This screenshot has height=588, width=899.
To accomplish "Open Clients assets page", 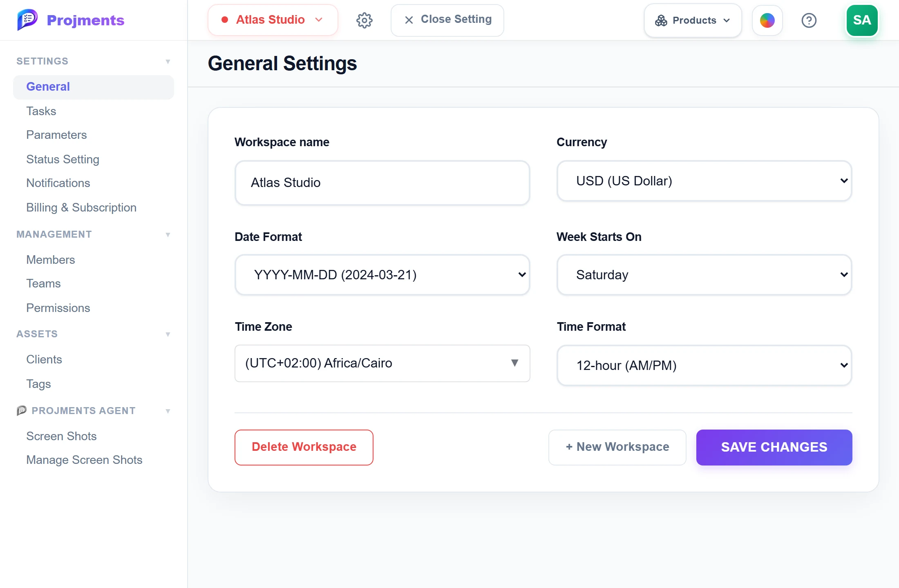I will coord(44,359).
